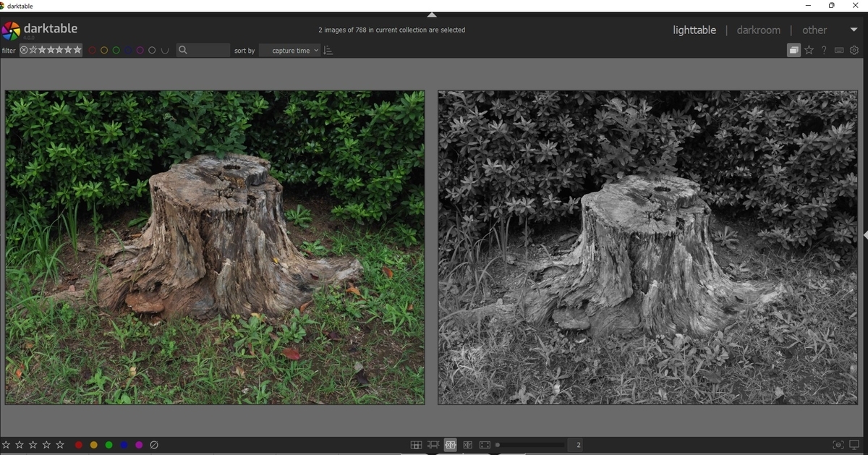Screen dimensions: 868x455
Task: Filter by gray any-label circle
Action: (x=152, y=51)
